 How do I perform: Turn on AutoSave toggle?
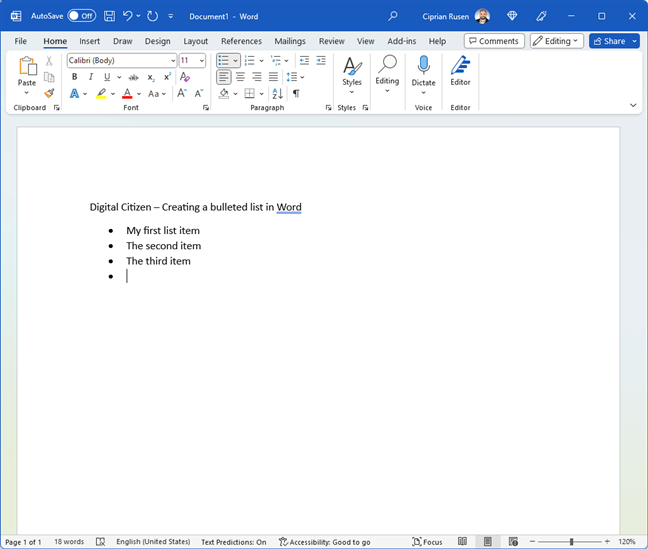tap(81, 16)
